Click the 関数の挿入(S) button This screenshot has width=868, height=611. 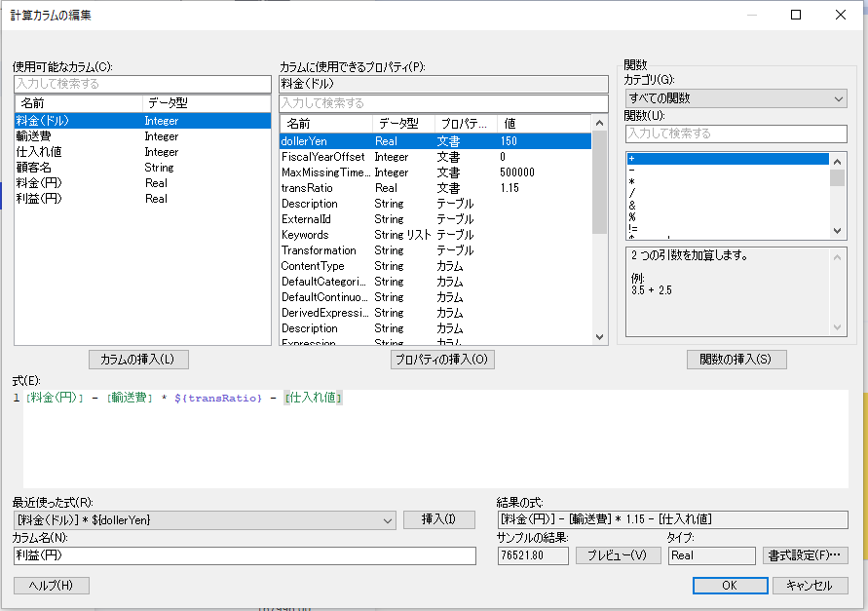[x=736, y=360]
